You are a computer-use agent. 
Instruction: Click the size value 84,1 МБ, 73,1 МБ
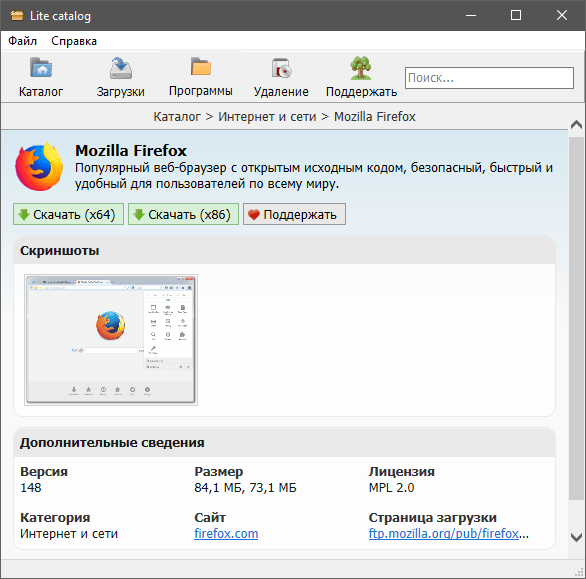[x=245, y=487]
